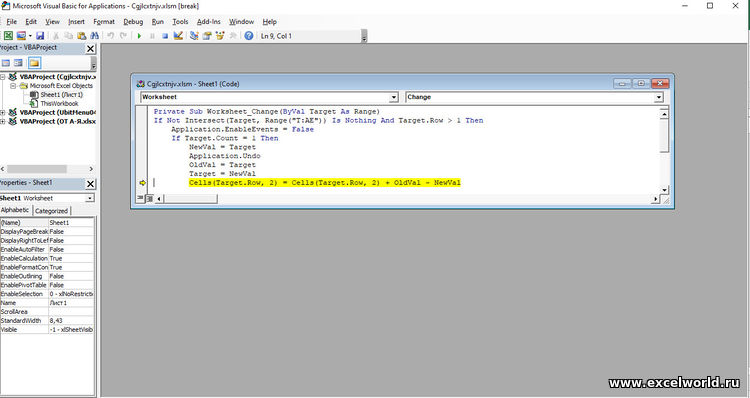Click the Insert UserForm toolbar icon
Viewport: 750px width, 398px height.
click(21, 36)
